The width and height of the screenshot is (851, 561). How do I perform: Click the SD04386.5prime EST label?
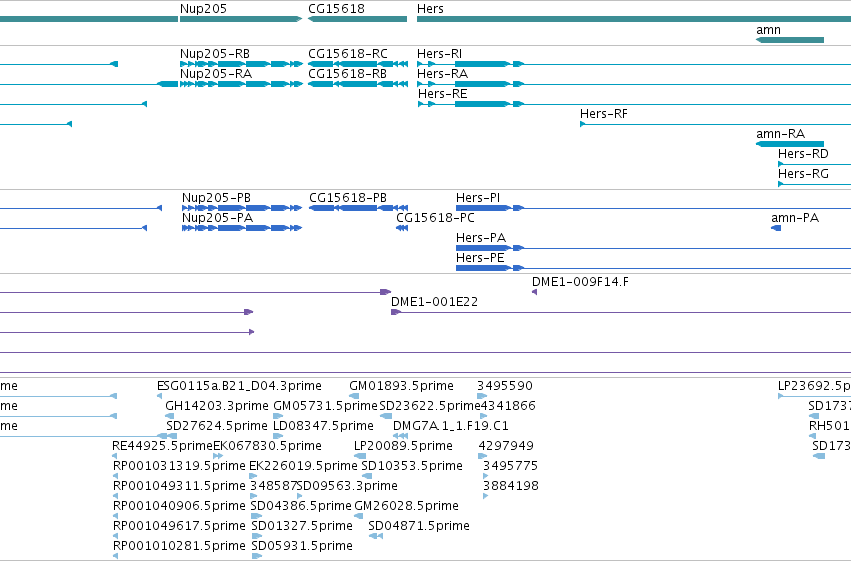(301, 507)
